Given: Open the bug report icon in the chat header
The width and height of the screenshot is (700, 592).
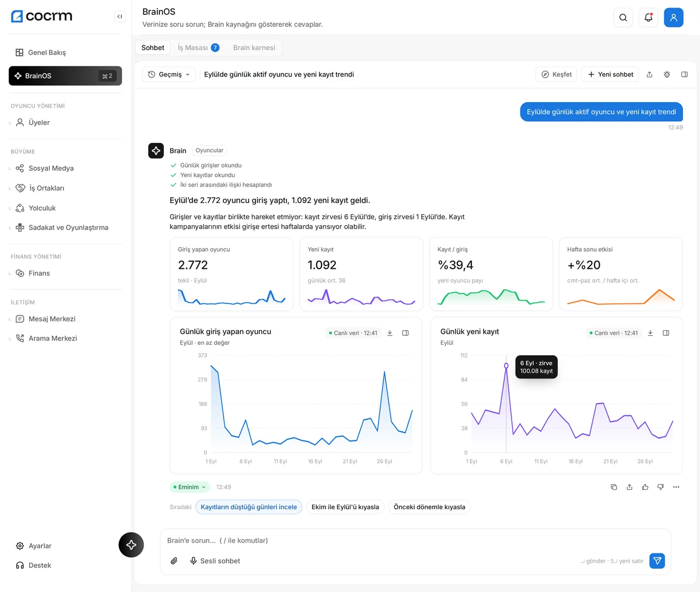Looking at the screenshot, I should coord(667,75).
